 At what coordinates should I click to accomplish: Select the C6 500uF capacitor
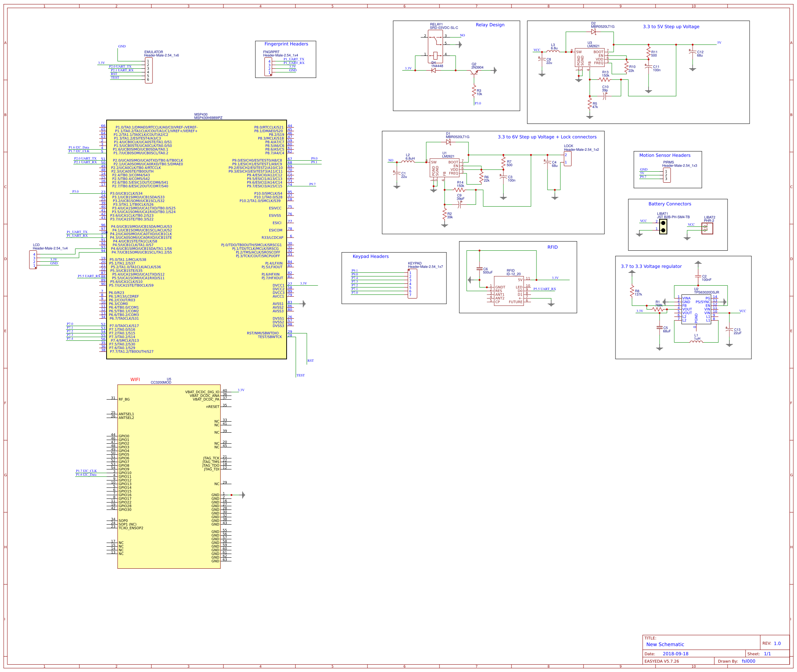(480, 269)
